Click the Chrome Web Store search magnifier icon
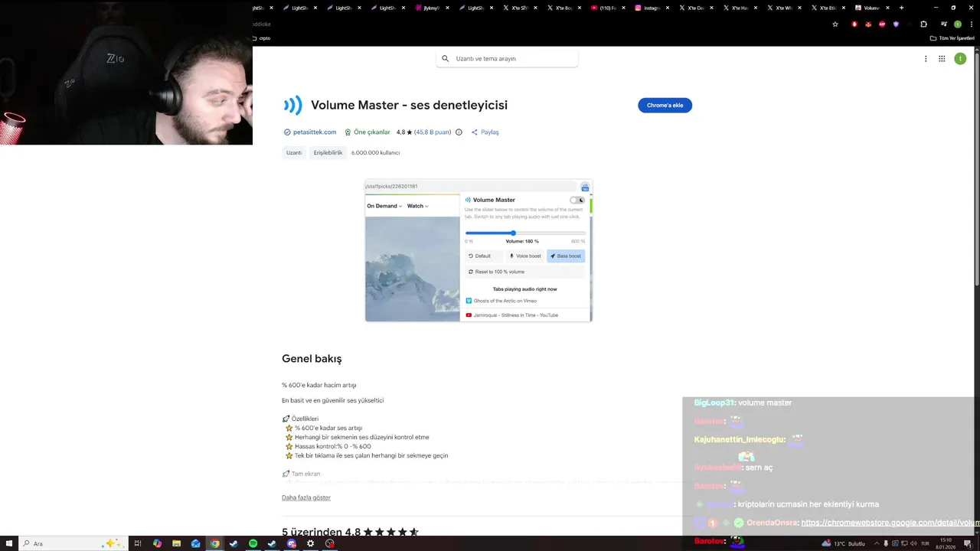The height and width of the screenshot is (551, 980). tap(445, 58)
